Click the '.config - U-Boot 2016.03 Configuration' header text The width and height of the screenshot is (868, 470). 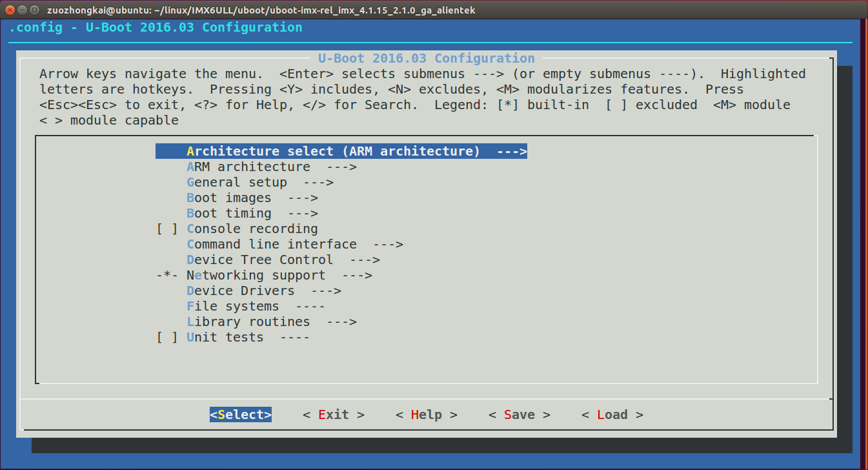pyautogui.click(x=156, y=28)
